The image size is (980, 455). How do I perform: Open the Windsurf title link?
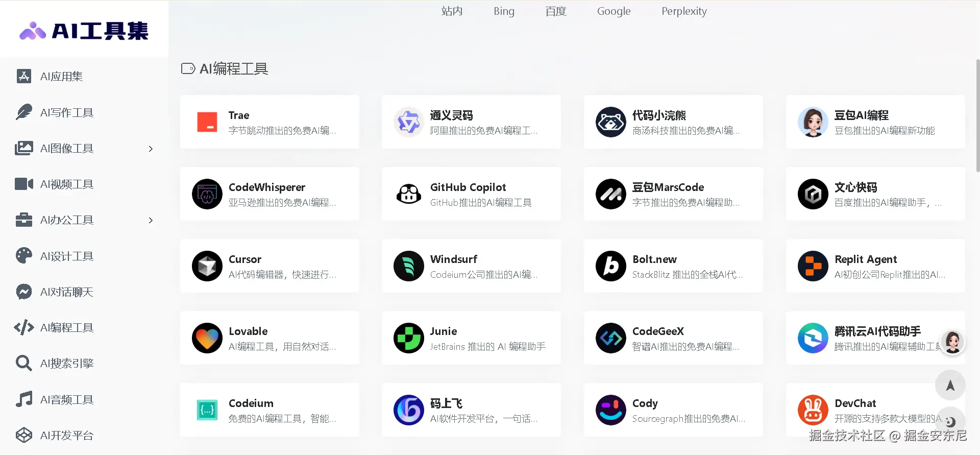point(454,259)
